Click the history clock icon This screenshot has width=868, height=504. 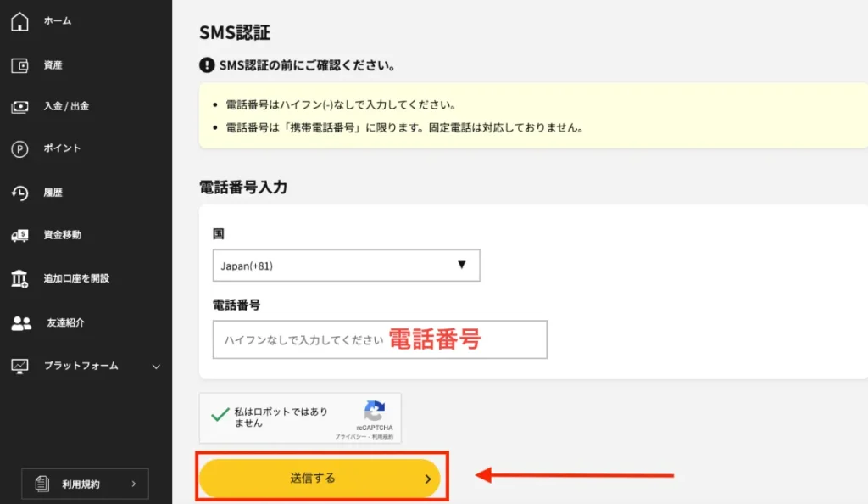pos(19,193)
